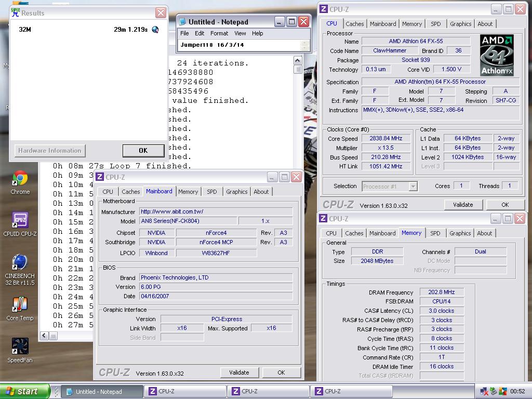This screenshot has height=399, width=532.
Task: Open Notepad Format menu
Action: coord(219,33)
